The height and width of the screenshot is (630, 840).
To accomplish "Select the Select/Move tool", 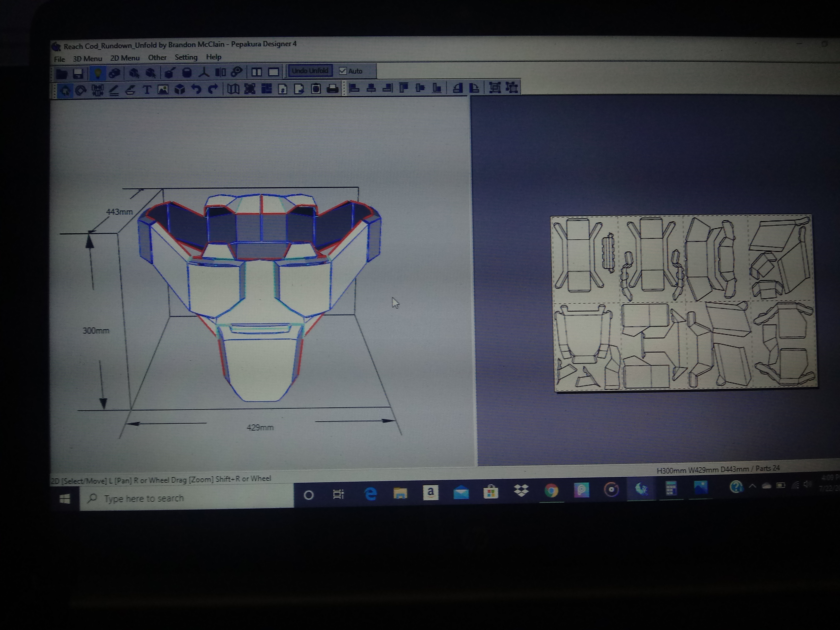I will click(x=65, y=91).
